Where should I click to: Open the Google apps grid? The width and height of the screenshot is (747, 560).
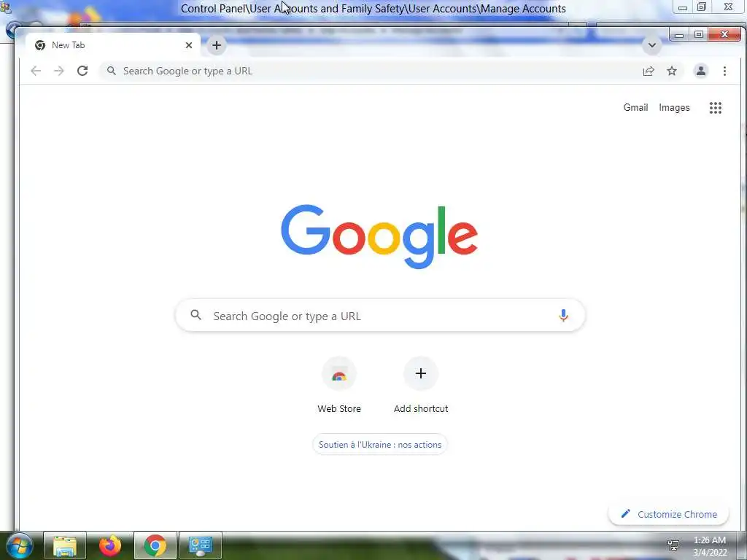click(716, 108)
